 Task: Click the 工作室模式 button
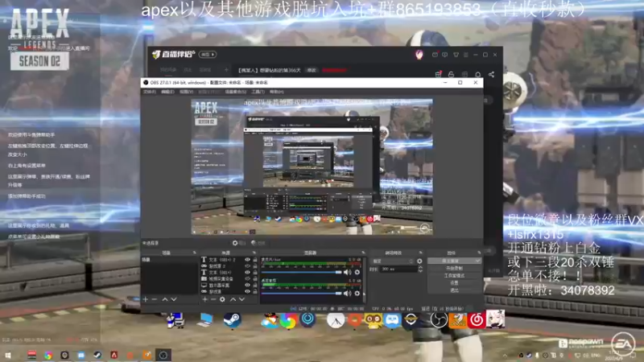pyautogui.click(x=454, y=275)
